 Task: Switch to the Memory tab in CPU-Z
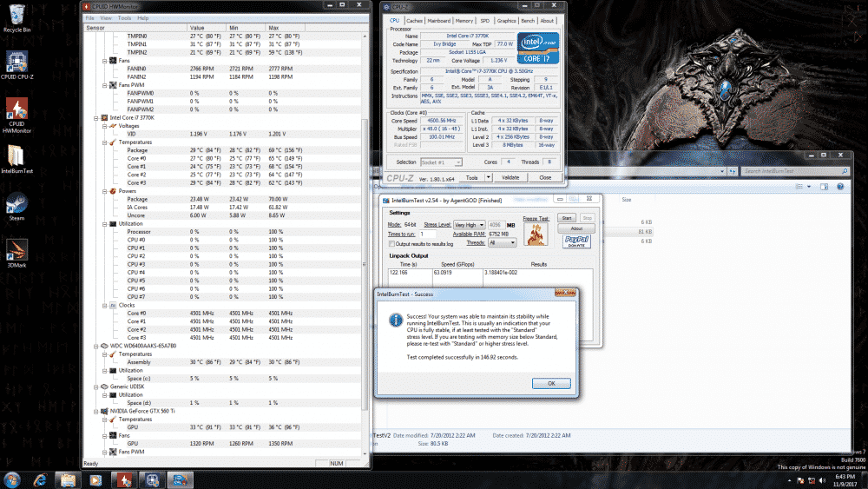point(464,21)
